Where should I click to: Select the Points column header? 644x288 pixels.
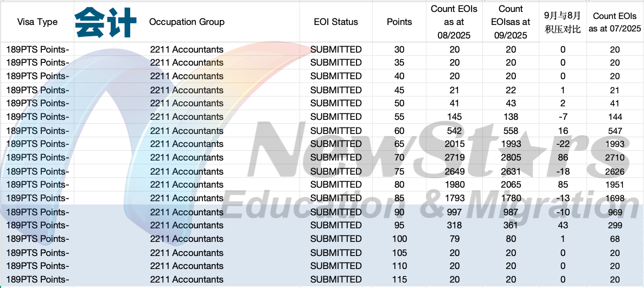pos(399,22)
